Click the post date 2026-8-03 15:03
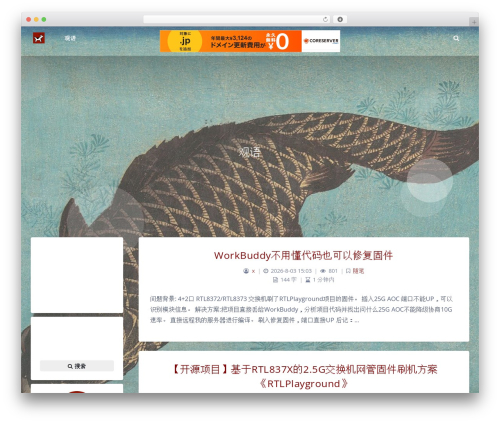This screenshot has height=423, width=500. pos(291,271)
